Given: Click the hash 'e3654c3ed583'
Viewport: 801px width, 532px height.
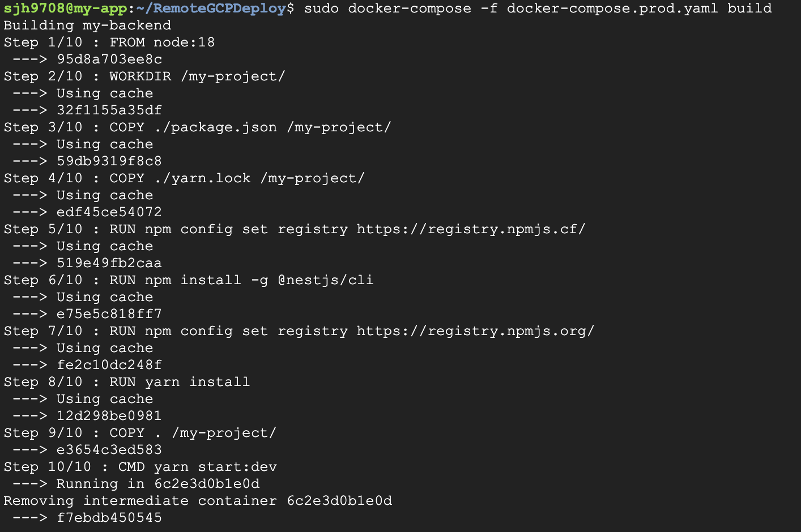Looking at the screenshot, I should (x=109, y=450).
